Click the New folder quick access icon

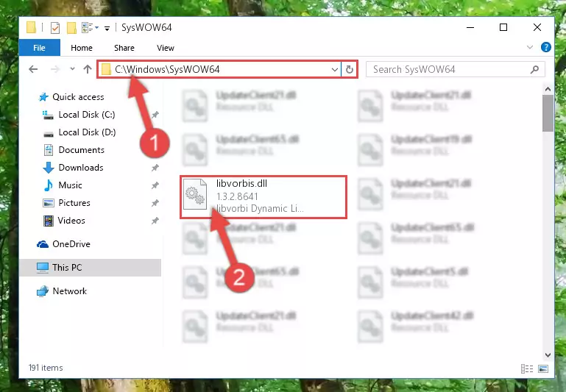coord(71,27)
